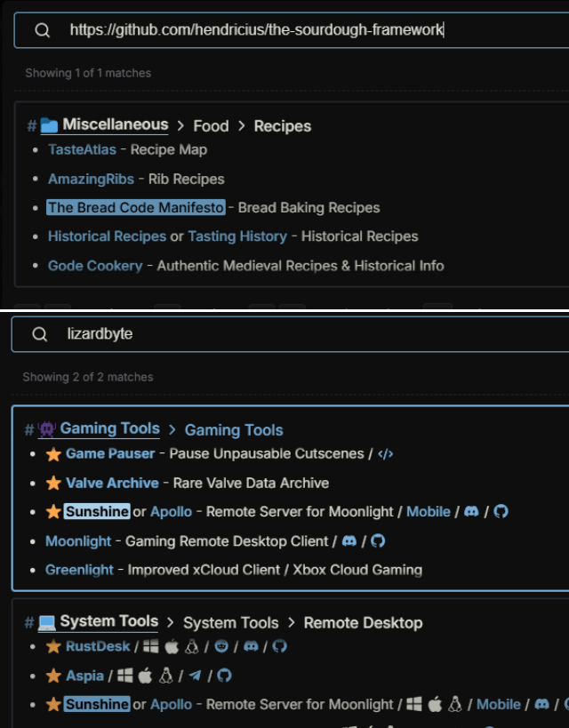Open the Tasting History link
Viewport: 569px width, 728px height.
pyautogui.click(x=237, y=236)
